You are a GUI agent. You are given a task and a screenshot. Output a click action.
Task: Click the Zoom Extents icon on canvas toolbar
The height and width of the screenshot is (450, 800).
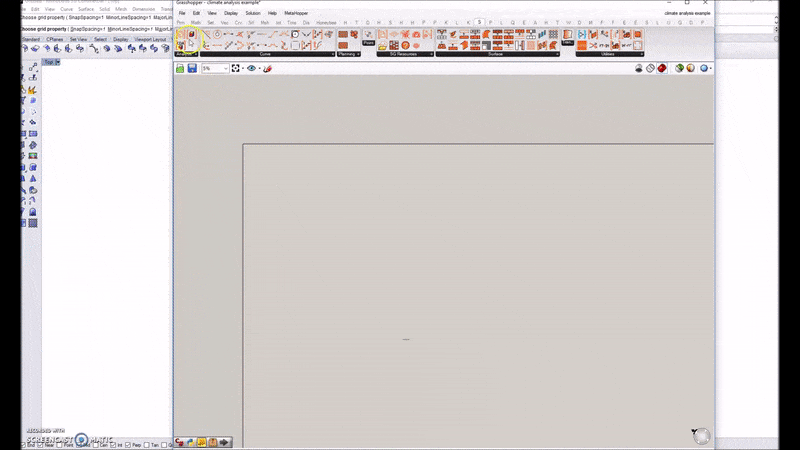pyautogui.click(x=236, y=68)
